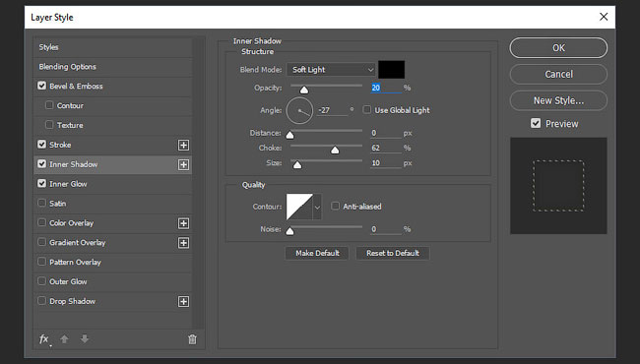Click the plus icon beside Gradient Overlay
Viewport: 640px width, 364px height.
tap(184, 243)
